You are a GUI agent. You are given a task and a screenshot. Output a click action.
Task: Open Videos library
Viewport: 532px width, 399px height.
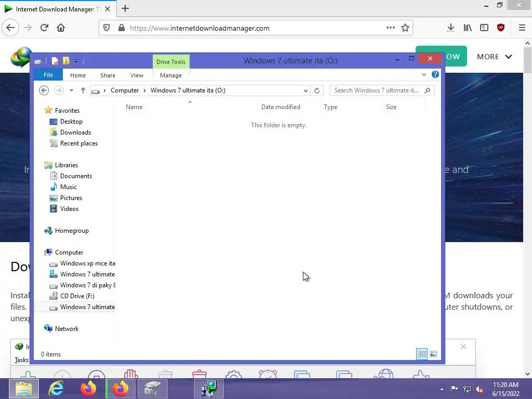coord(69,209)
